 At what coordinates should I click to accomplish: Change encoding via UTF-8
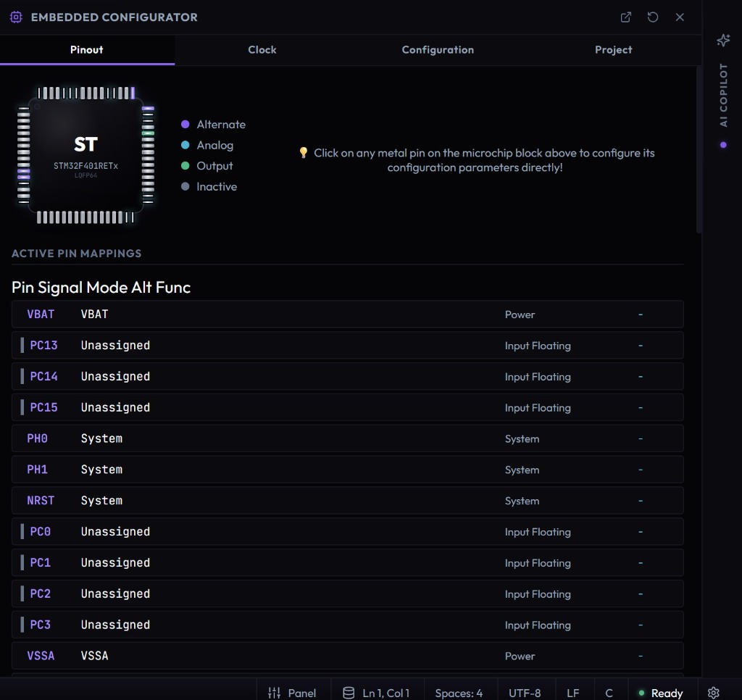pos(525,693)
